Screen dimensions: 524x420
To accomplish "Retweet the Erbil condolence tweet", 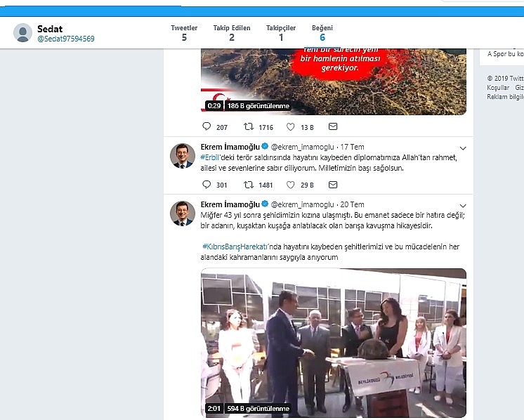I will [249, 185].
